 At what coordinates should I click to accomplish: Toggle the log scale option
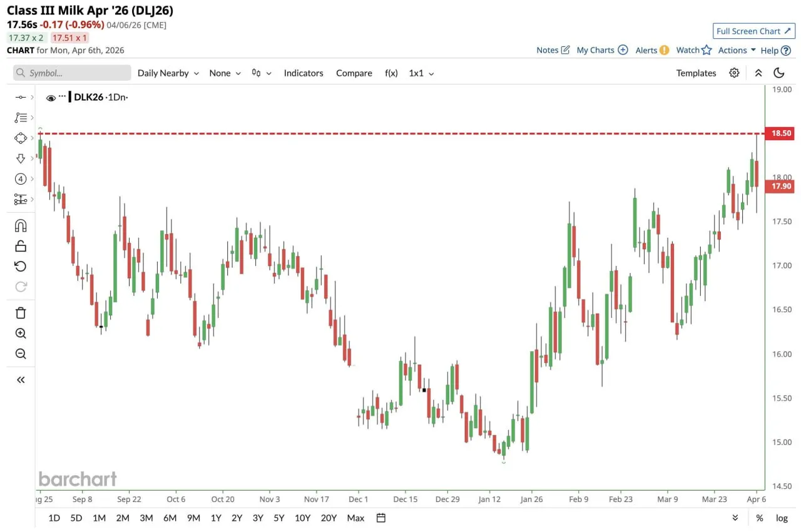pyautogui.click(x=782, y=518)
